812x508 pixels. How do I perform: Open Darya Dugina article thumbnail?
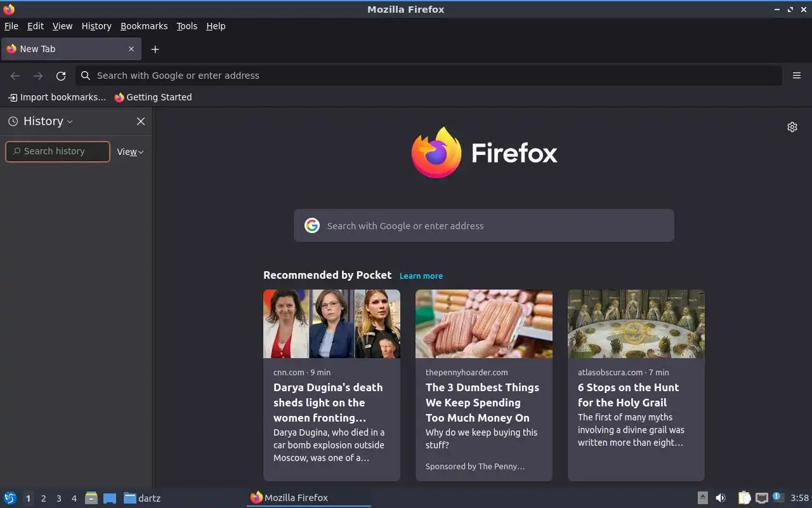tap(332, 324)
